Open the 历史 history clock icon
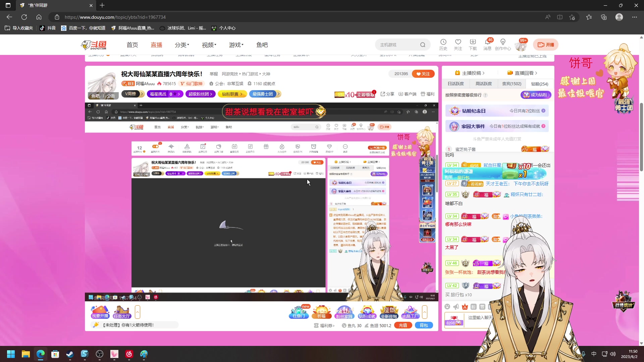644x362 pixels. pyautogui.click(x=443, y=44)
